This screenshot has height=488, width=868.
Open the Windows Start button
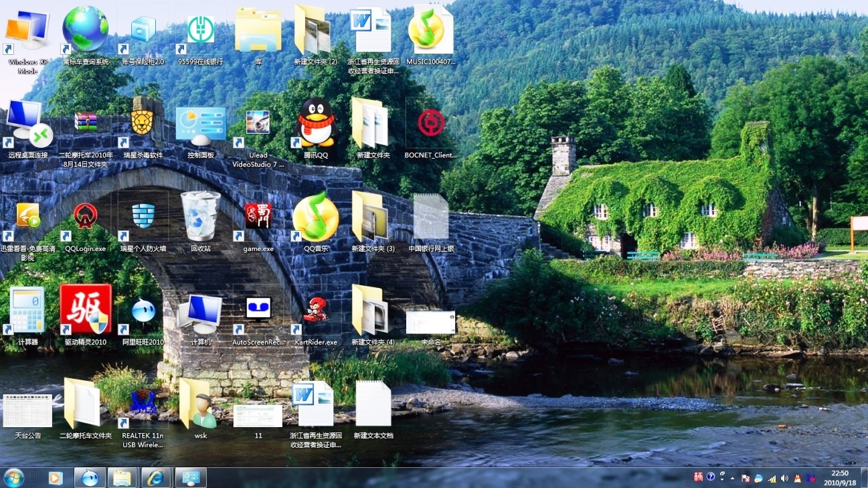click(13, 477)
